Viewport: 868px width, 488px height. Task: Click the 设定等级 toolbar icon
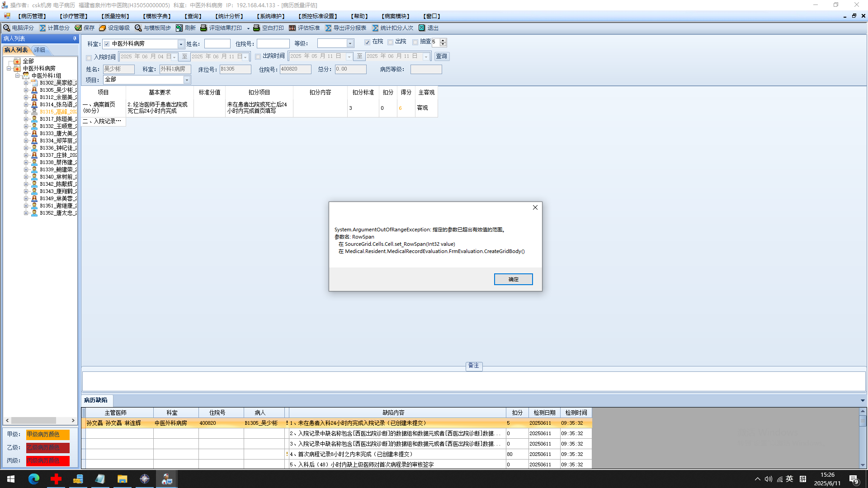pos(103,28)
